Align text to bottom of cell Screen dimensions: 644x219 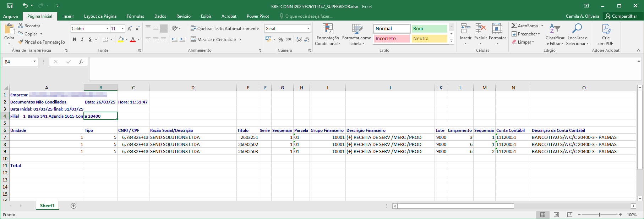coord(164,28)
